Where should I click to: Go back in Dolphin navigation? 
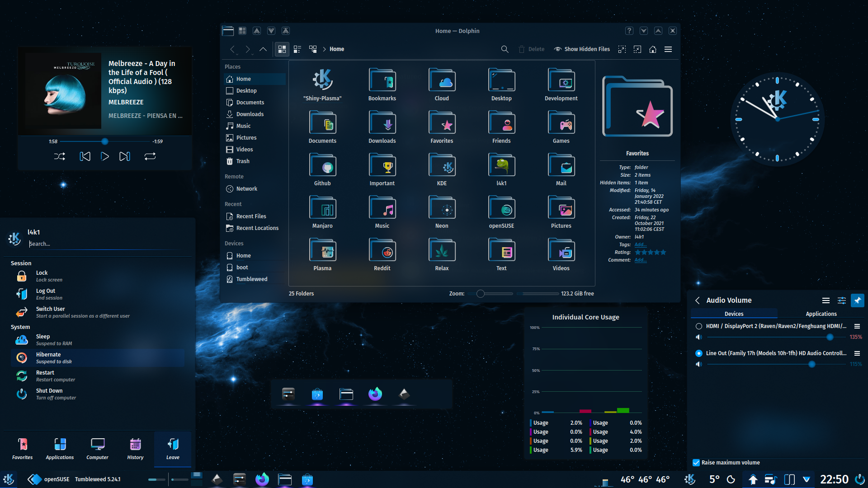point(233,49)
